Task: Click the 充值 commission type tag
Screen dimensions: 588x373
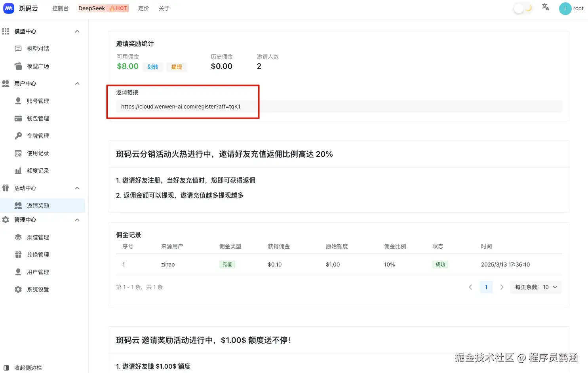Action: pyautogui.click(x=227, y=265)
